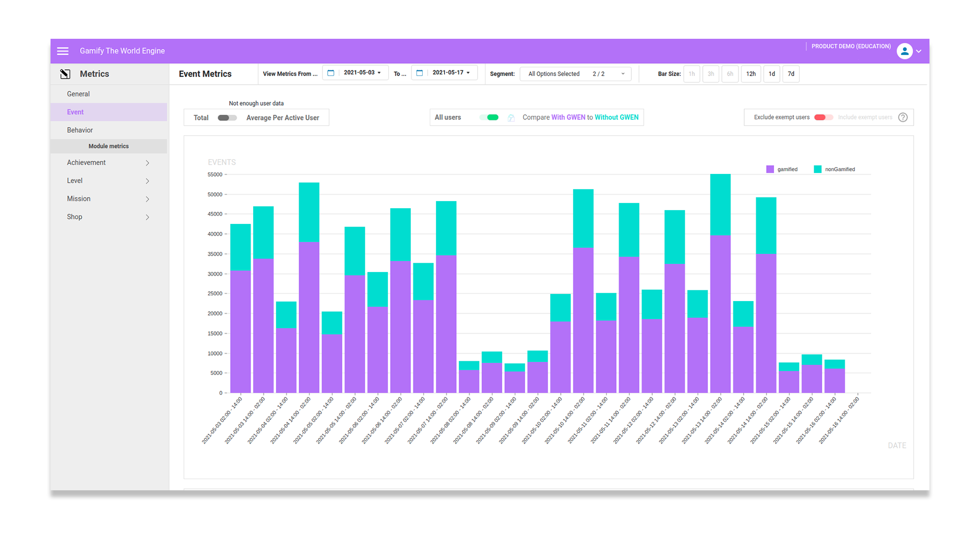Screen dimensions: 980x551
Task: Set bar size to 1d
Action: pos(772,74)
